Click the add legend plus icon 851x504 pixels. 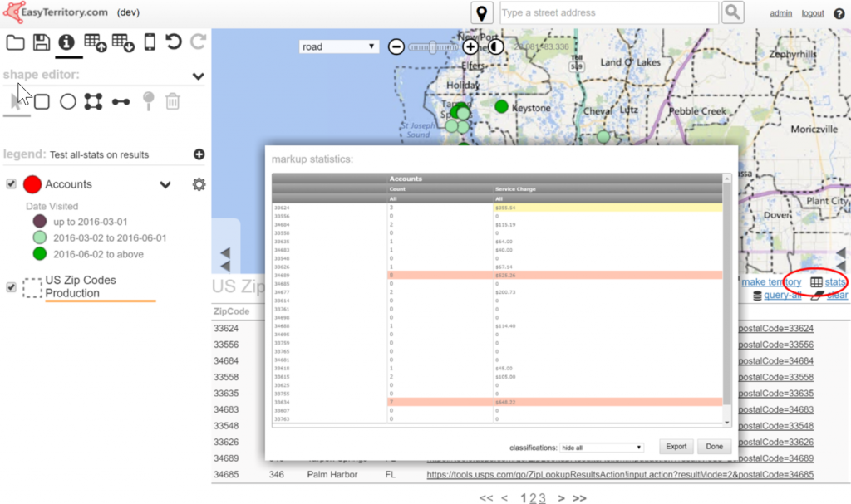(199, 154)
